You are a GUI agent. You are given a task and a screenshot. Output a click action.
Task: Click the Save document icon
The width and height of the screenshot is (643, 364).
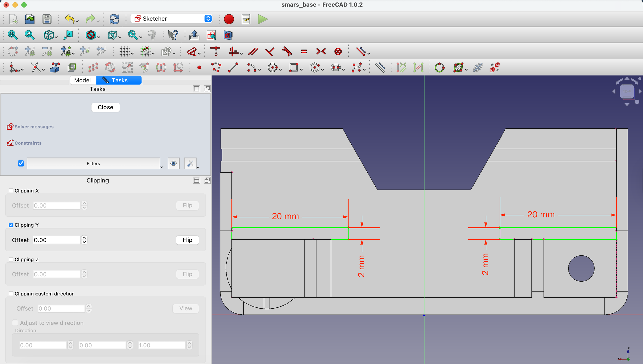(47, 19)
